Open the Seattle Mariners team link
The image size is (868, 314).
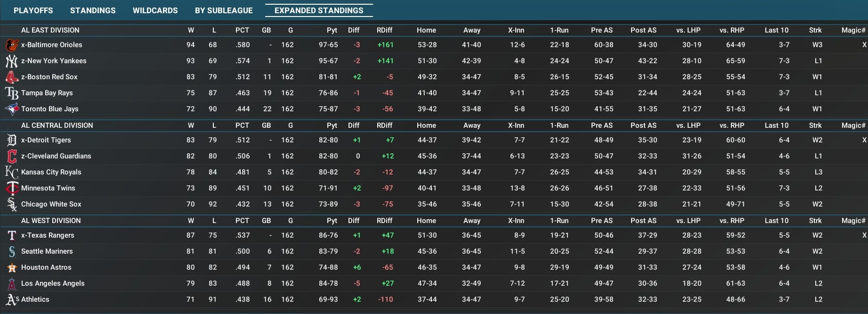click(x=47, y=251)
